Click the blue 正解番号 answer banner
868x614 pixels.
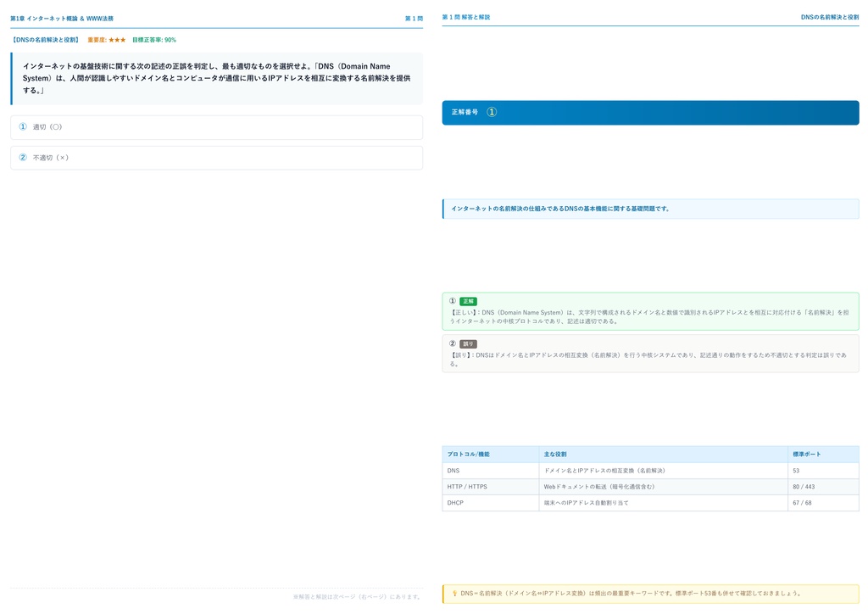click(x=650, y=113)
